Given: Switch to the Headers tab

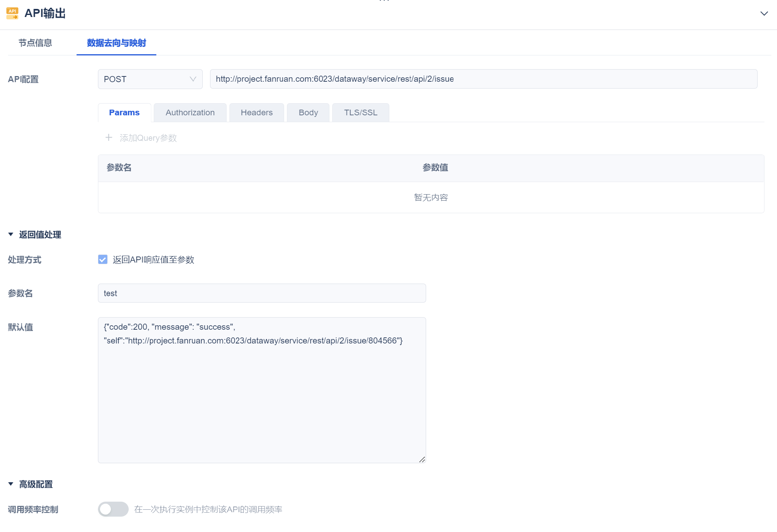Looking at the screenshot, I should coord(257,112).
